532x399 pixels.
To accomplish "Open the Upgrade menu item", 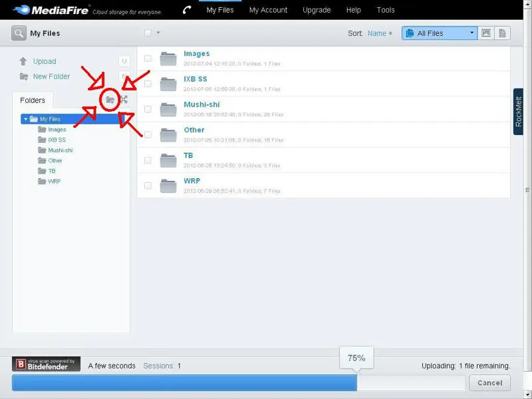I will click(x=317, y=10).
